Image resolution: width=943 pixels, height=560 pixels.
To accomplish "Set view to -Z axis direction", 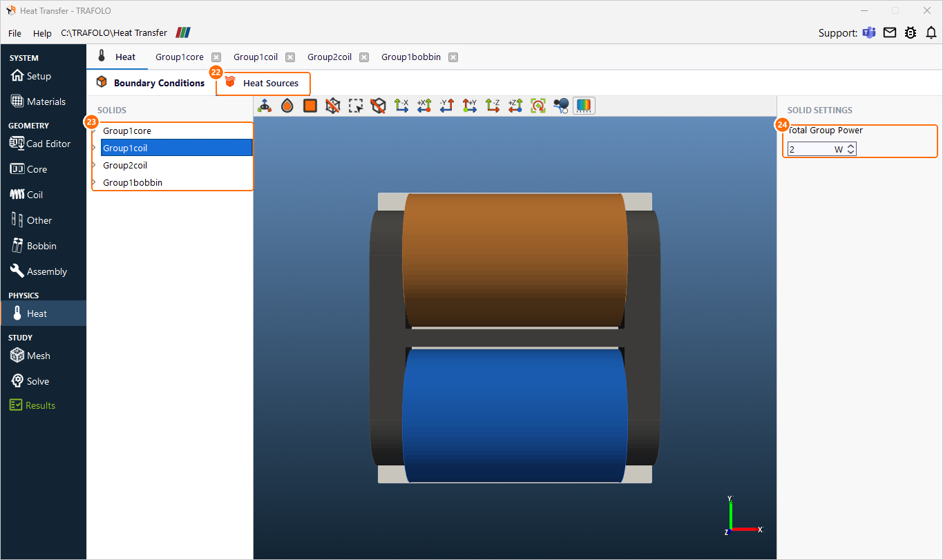I will tap(493, 106).
